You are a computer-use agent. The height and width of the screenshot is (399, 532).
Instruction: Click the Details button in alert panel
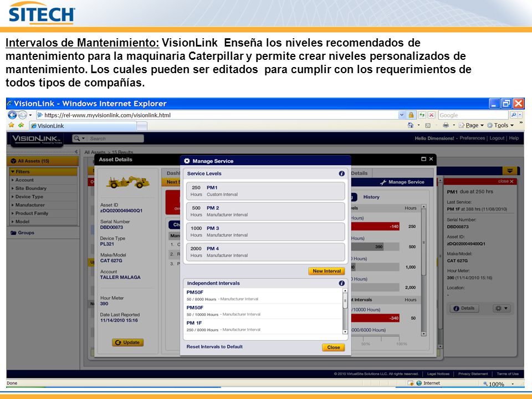click(464, 309)
